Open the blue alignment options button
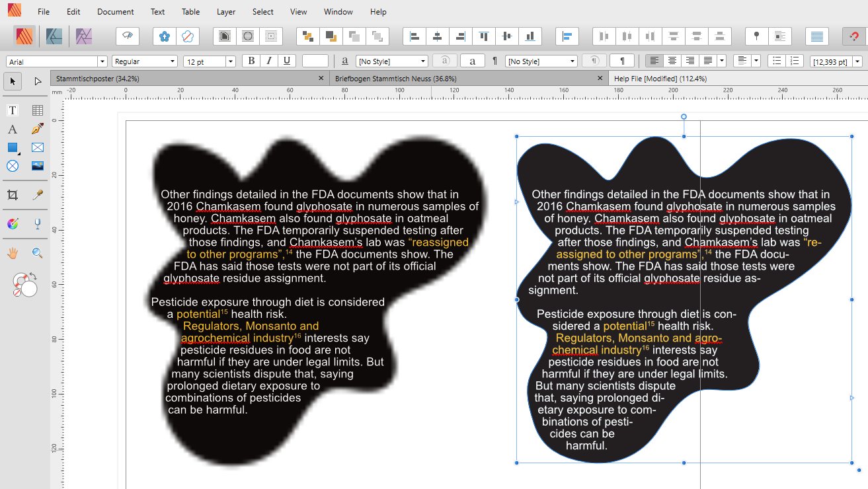The width and height of the screenshot is (868, 489). pyautogui.click(x=567, y=36)
